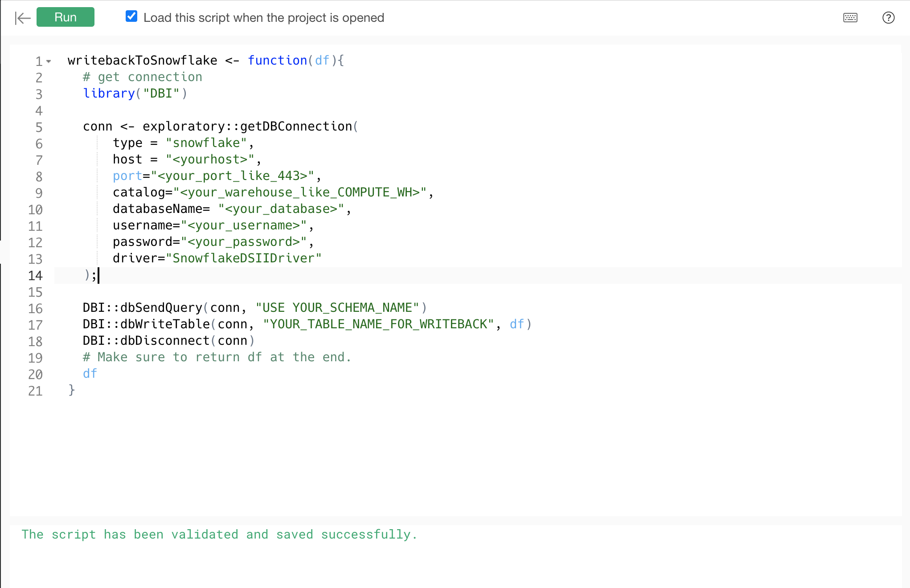Collapse the function fold arrow at line 1
The width and height of the screenshot is (910, 588).
point(49,61)
